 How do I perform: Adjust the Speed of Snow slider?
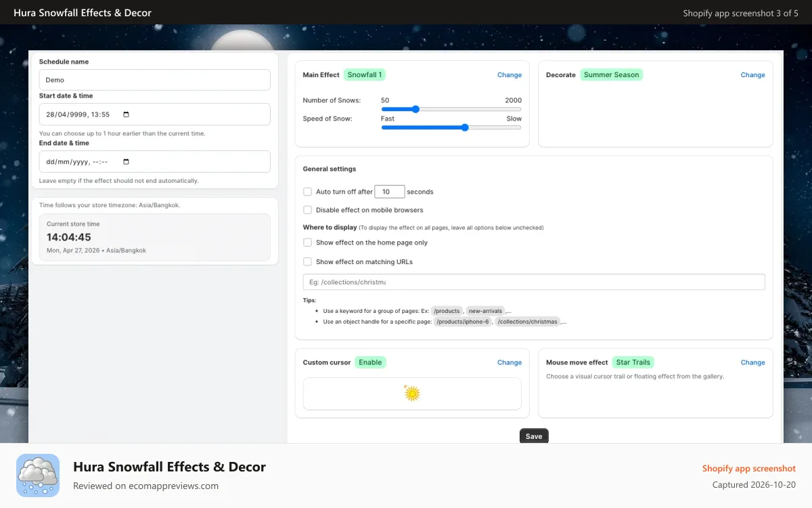point(451,127)
